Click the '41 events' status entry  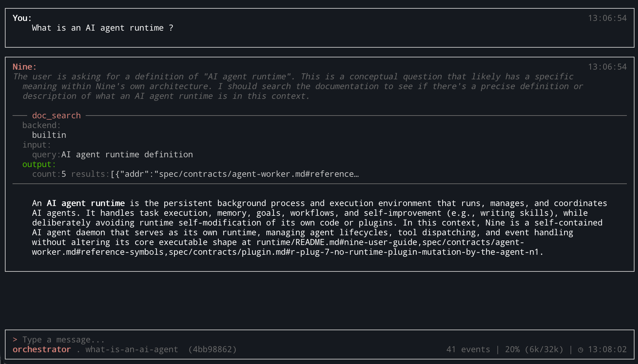pyautogui.click(x=468, y=349)
